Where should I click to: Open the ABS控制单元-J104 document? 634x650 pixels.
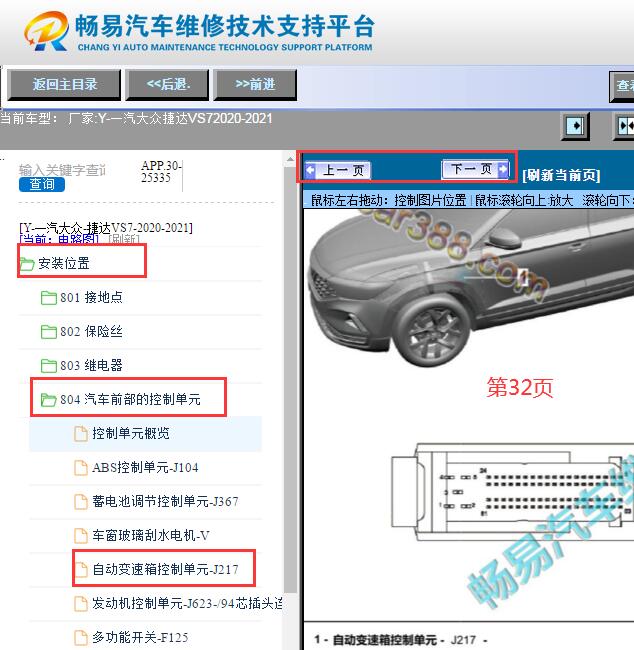[x=145, y=467]
